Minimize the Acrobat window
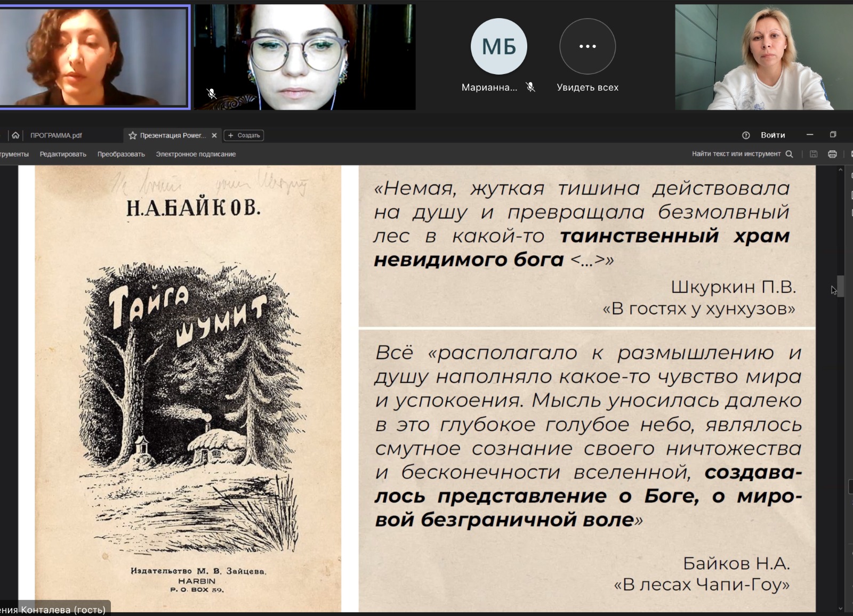 (x=810, y=135)
